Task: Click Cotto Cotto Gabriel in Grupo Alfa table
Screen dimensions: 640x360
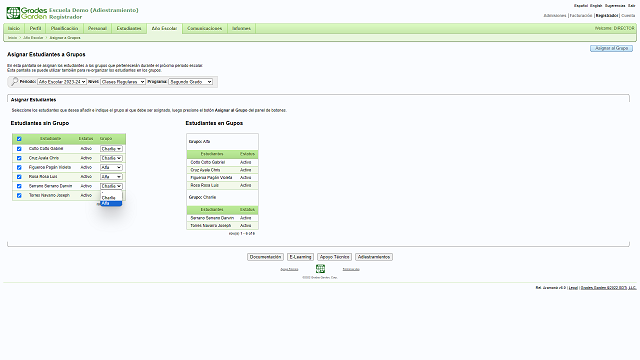Action: 208,162
